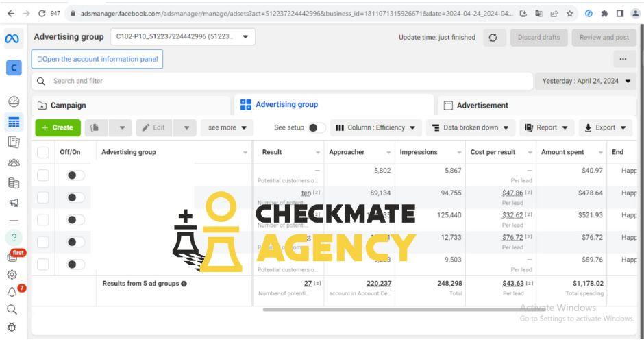Sort by the Result column header
644x344 pixels.
(288, 153)
